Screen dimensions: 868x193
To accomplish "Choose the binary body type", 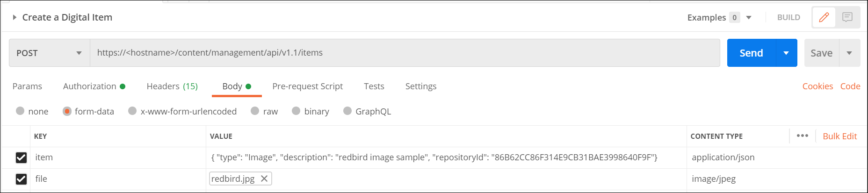I will click(x=296, y=111).
